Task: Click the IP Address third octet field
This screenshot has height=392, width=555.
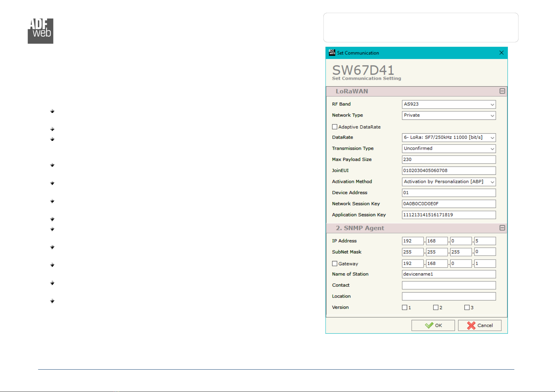Action: (x=461, y=241)
